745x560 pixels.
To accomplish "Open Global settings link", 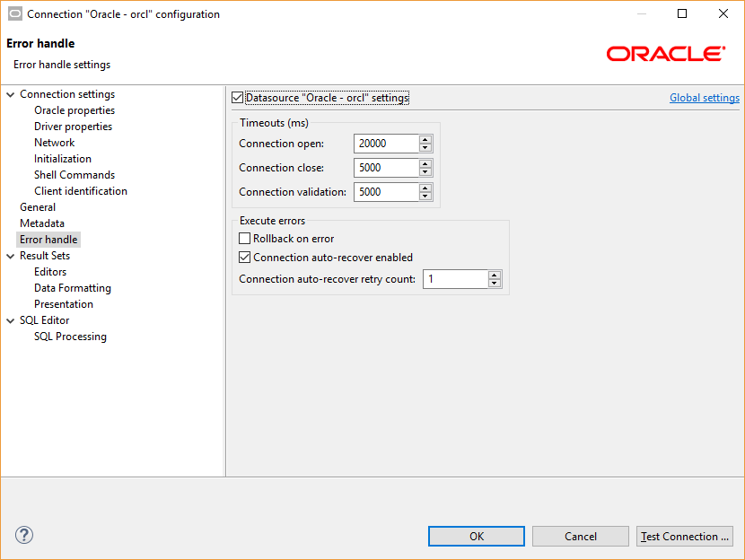I will coord(704,97).
